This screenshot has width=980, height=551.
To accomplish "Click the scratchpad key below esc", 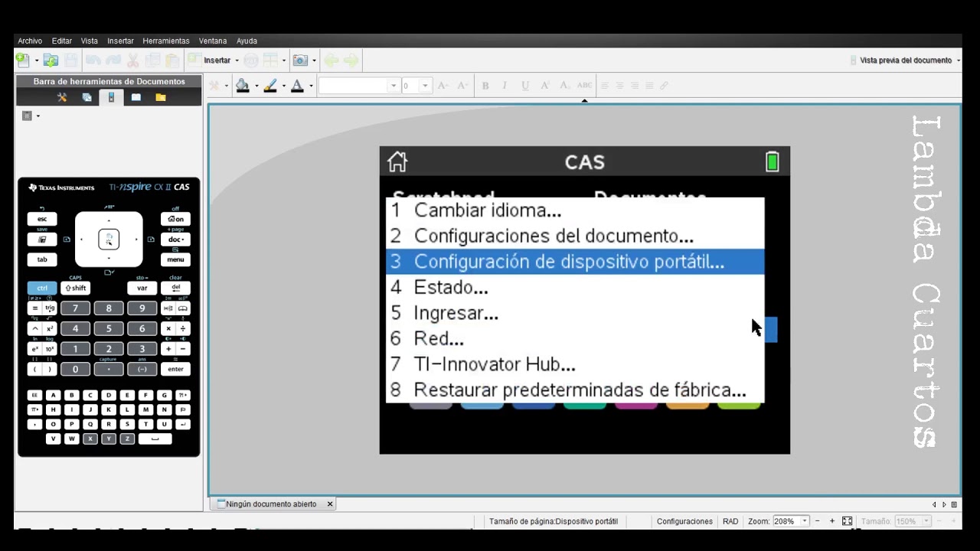I will (42, 240).
